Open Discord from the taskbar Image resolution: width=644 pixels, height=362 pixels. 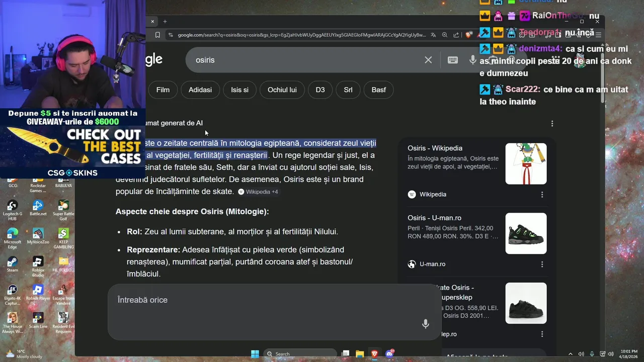[x=389, y=353]
